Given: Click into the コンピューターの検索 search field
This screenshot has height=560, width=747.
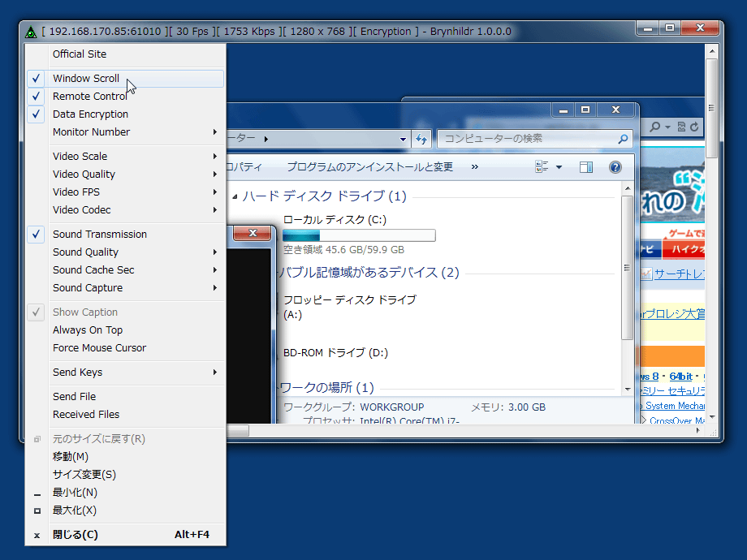Looking at the screenshot, I should tap(526, 139).
